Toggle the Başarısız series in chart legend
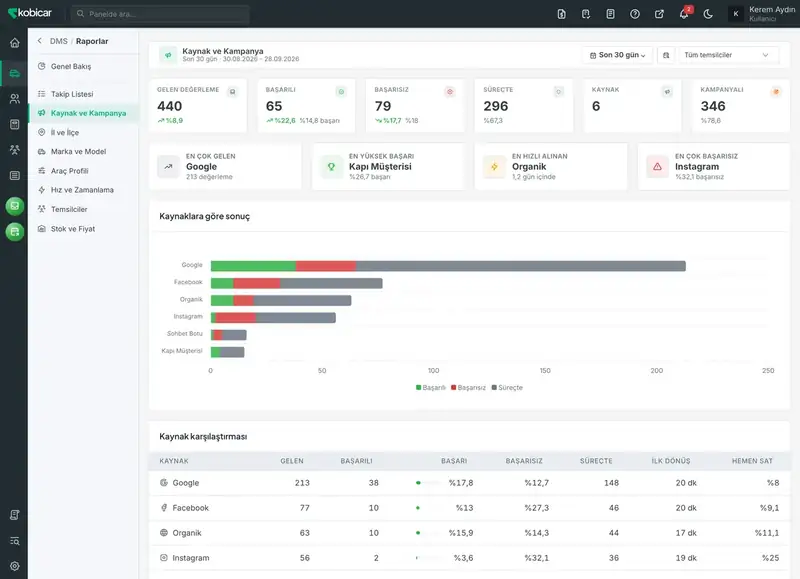 (468, 388)
